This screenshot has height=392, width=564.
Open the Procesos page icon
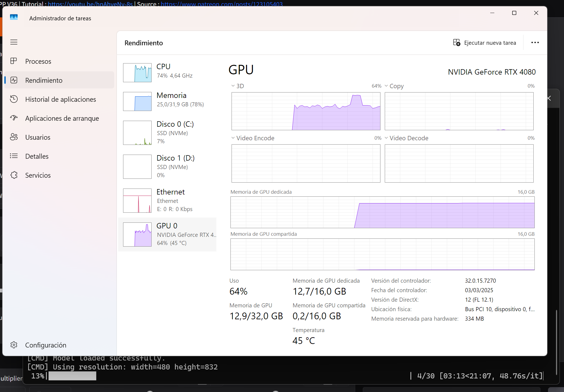tap(14, 61)
